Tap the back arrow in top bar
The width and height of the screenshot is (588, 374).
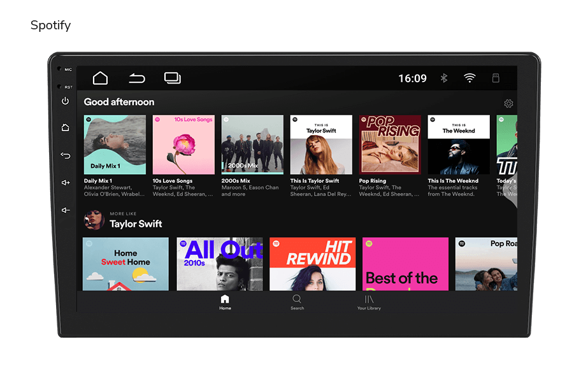point(137,78)
